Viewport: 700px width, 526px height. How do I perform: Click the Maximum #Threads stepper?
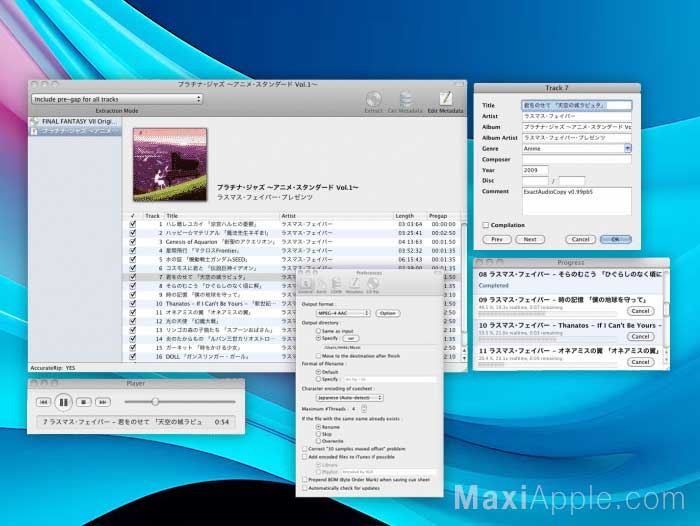364,409
